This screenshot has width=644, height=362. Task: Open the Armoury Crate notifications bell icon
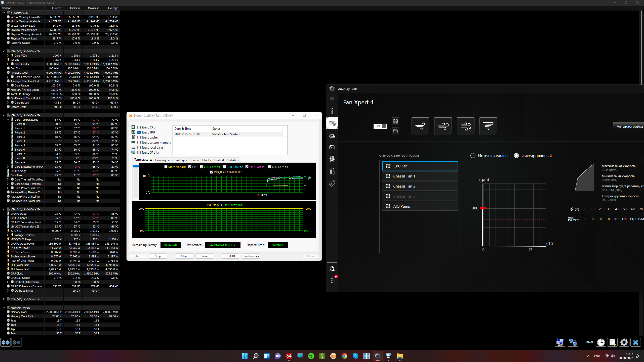(x=332, y=269)
